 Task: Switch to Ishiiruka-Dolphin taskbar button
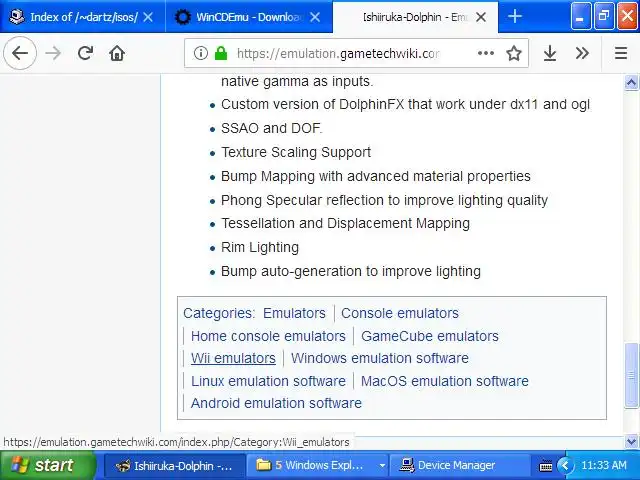(174, 465)
